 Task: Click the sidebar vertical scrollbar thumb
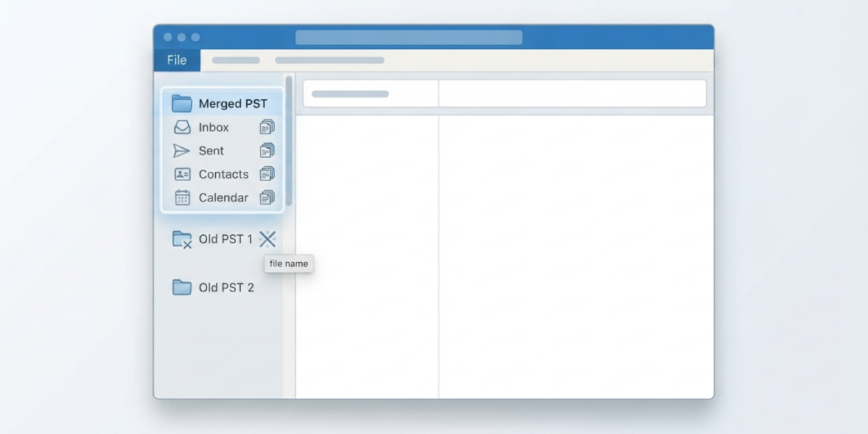289,140
